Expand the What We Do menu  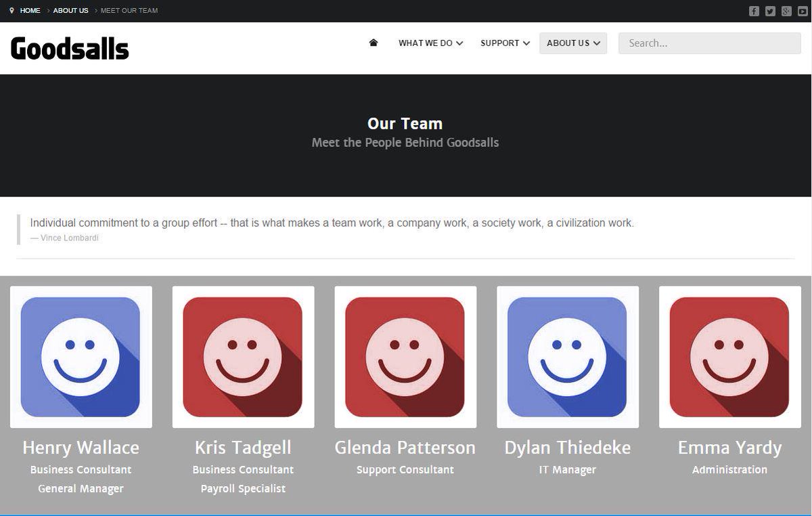click(x=431, y=43)
